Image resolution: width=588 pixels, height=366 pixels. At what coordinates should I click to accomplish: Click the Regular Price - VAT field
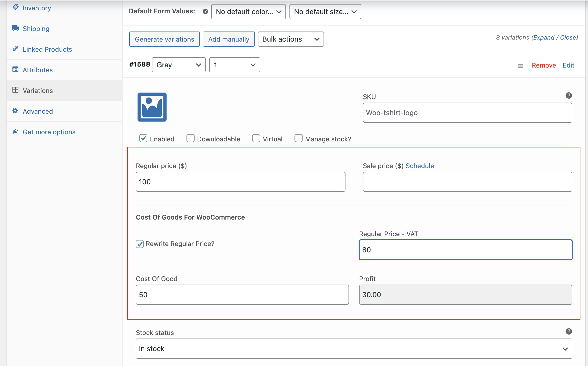click(466, 250)
